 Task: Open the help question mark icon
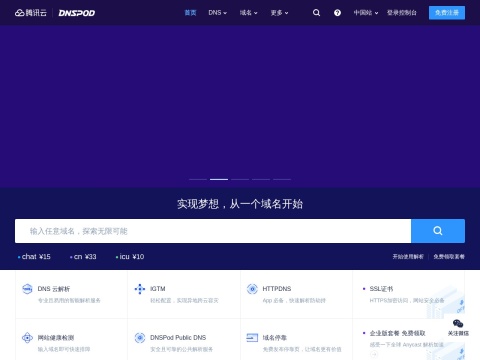point(337,13)
